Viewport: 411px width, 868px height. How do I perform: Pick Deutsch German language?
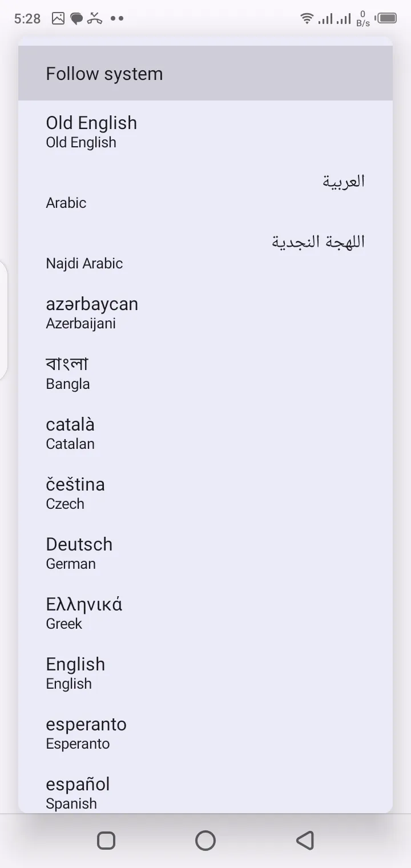(x=205, y=553)
